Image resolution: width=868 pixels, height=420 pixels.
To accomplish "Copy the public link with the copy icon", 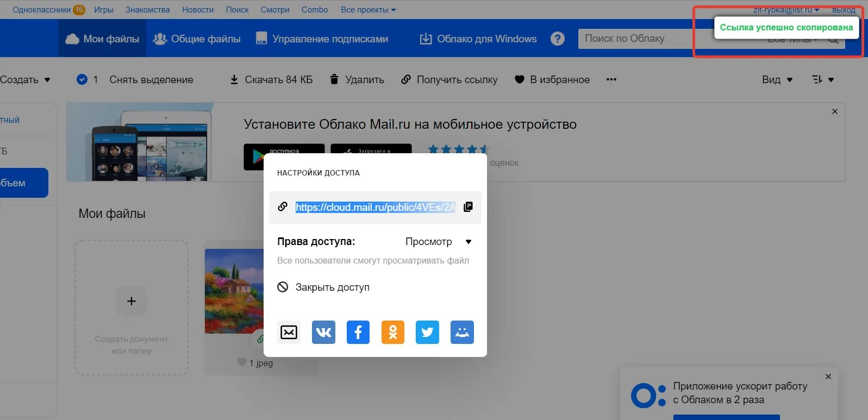I will coord(468,207).
